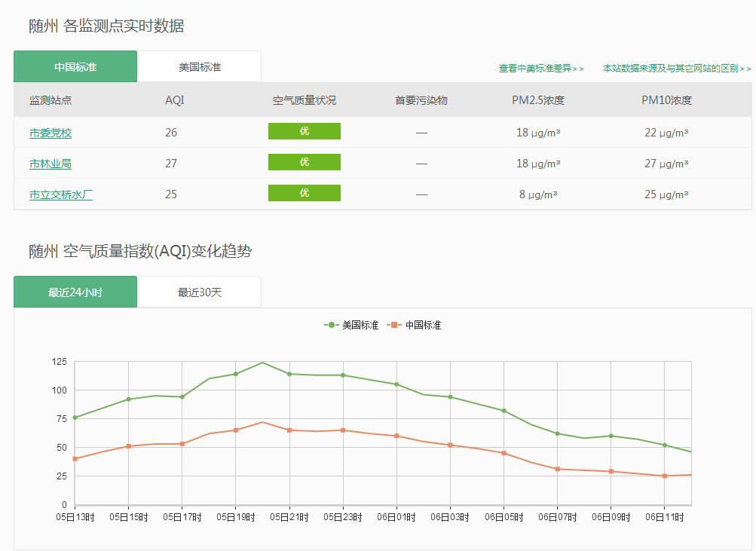Click the PM10浓度 column header
The width and height of the screenshot is (756, 551).
(666, 100)
